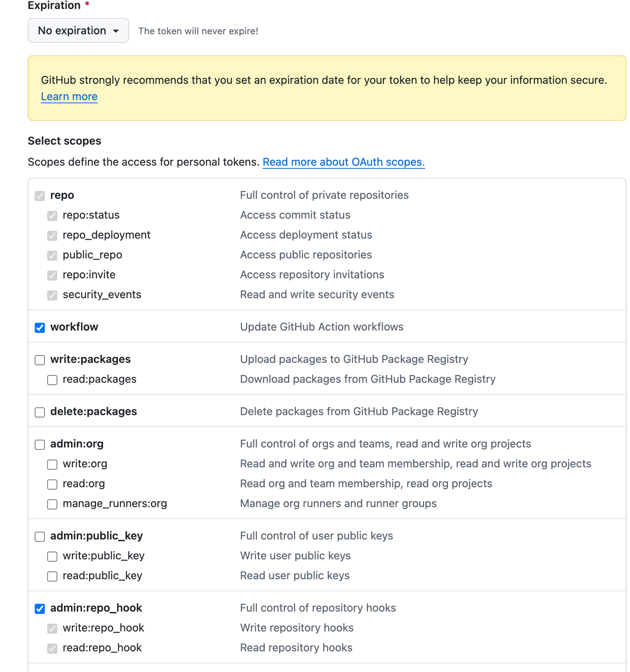Open Read more about OAuth scopes link

click(343, 162)
